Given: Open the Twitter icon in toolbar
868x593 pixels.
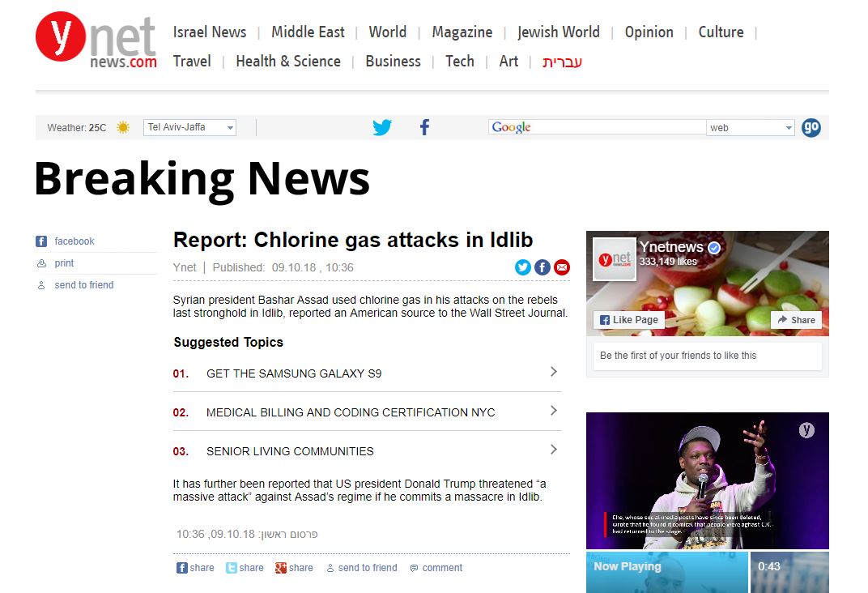Looking at the screenshot, I should pos(382,127).
